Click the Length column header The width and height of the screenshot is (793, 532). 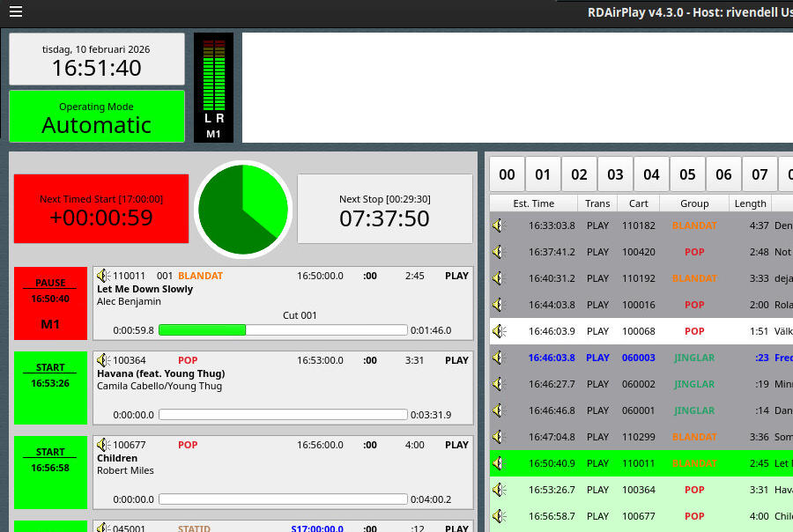[750, 203]
